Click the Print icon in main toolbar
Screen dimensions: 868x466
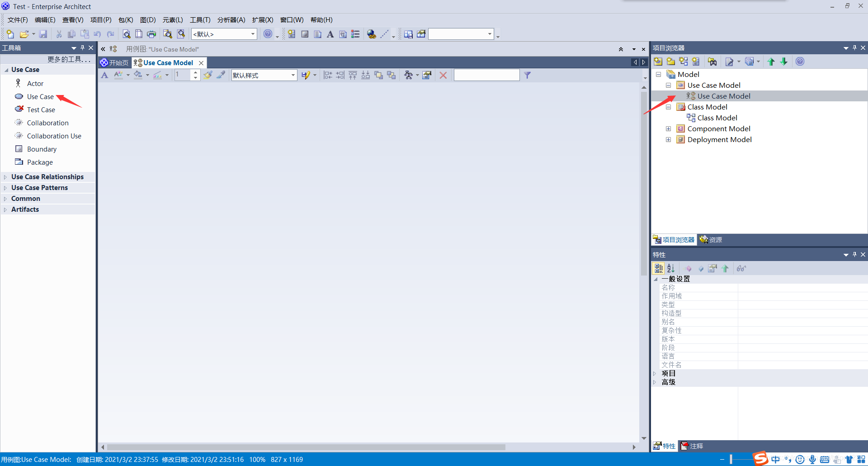(x=151, y=34)
